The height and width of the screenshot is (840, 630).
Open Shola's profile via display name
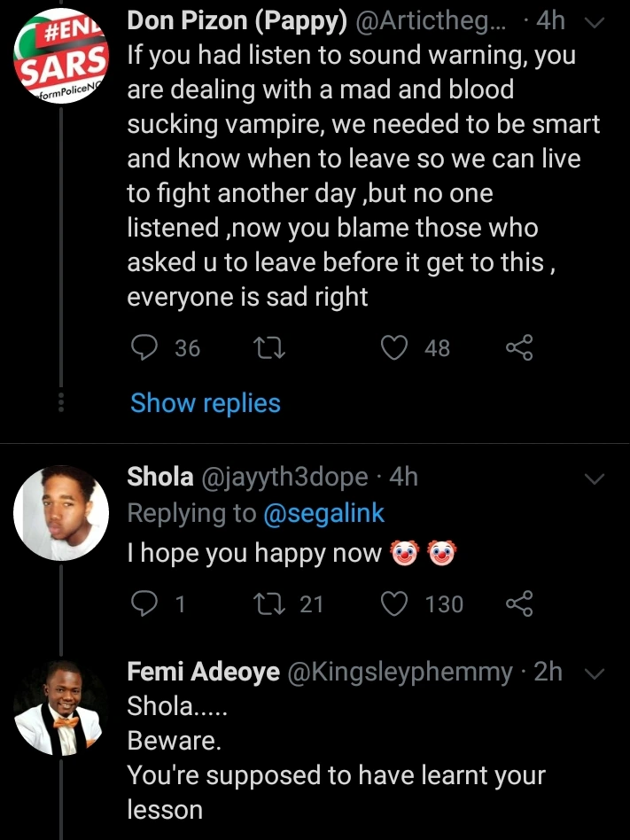(x=160, y=477)
